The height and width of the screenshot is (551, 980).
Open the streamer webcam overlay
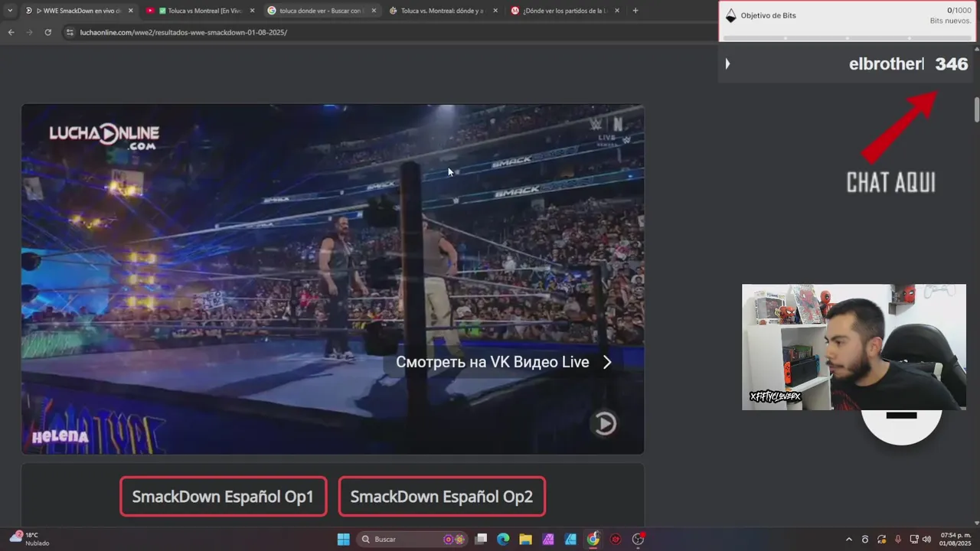tap(854, 347)
